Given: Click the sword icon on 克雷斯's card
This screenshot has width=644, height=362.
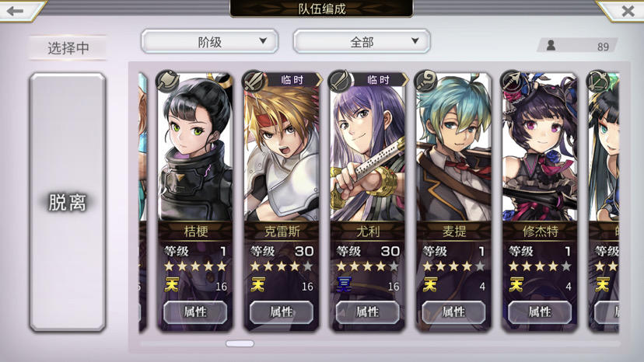Looking at the screenshot, I should (x=254, y=81).
